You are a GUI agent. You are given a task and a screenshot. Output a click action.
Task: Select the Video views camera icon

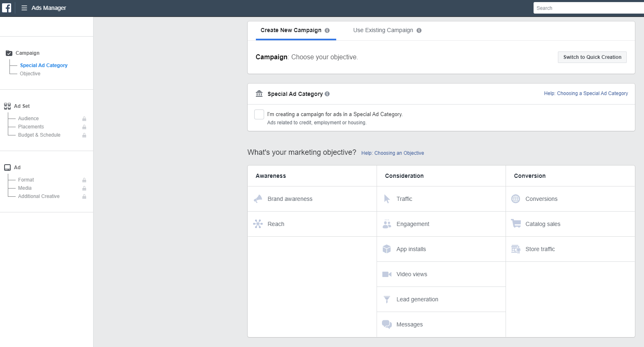click(386, 274)
